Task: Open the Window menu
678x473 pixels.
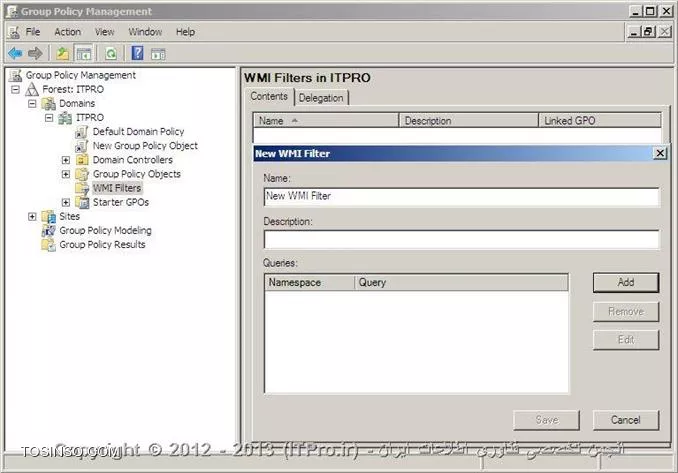Action: coord(145,32)
